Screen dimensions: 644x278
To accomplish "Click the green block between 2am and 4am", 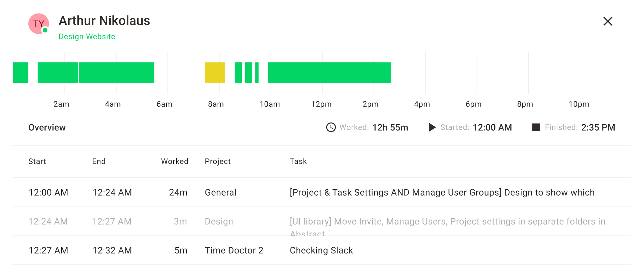I will point(117,72).
